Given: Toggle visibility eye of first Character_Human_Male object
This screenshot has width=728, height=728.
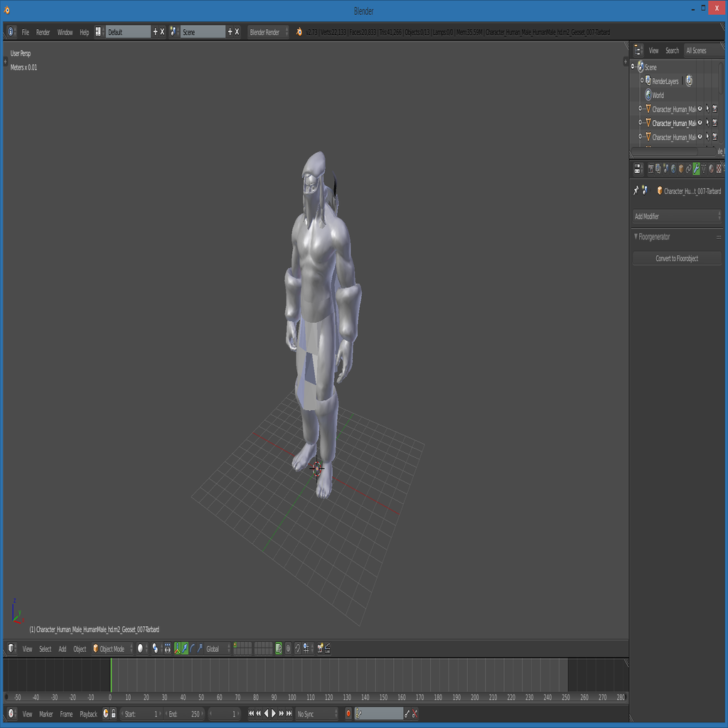Looking at the screenshot, I should coord(700,109).
